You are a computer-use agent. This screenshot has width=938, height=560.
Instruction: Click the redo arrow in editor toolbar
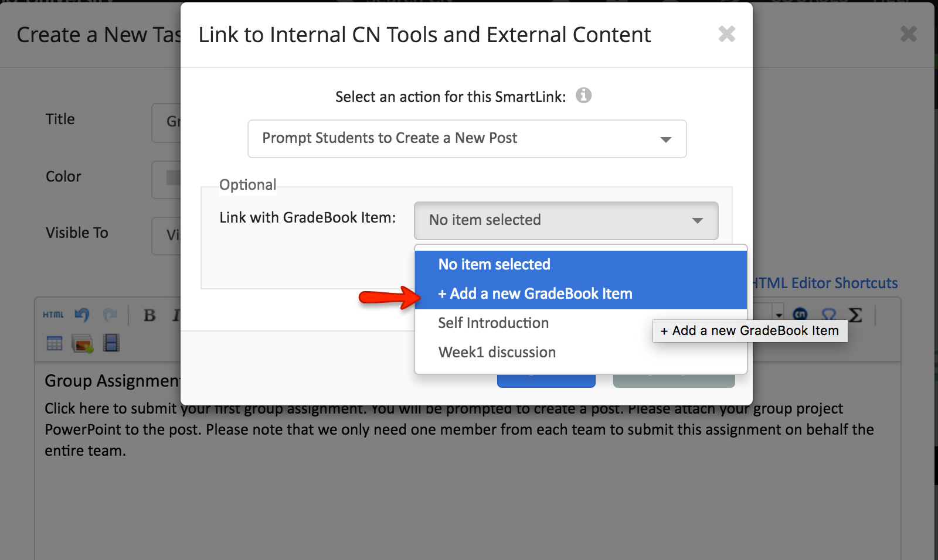coord(110,315)
